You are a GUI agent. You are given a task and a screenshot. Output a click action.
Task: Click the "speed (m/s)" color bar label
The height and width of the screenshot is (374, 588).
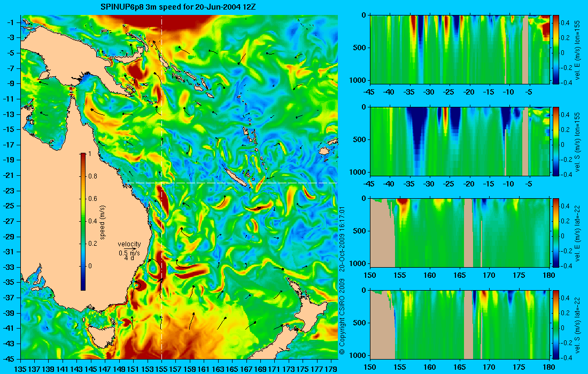point(103,222)
